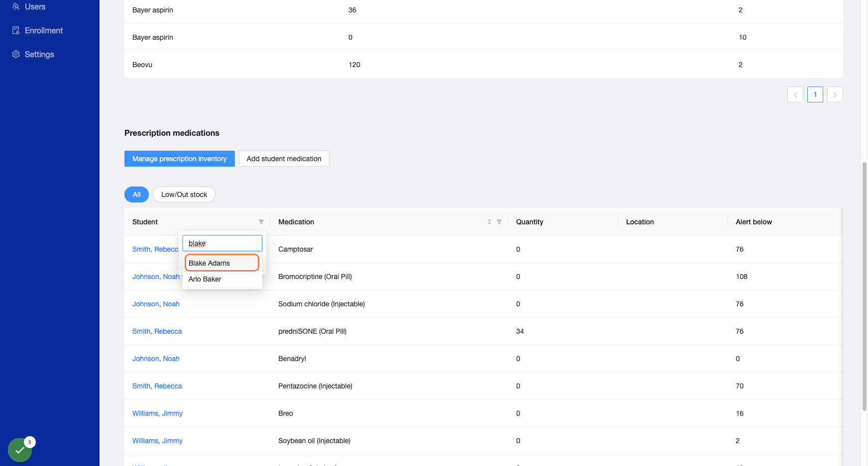Click Add student medication button
Viewport: 868px width, 466px height.
pyautogui.click(x=284, y=159)
